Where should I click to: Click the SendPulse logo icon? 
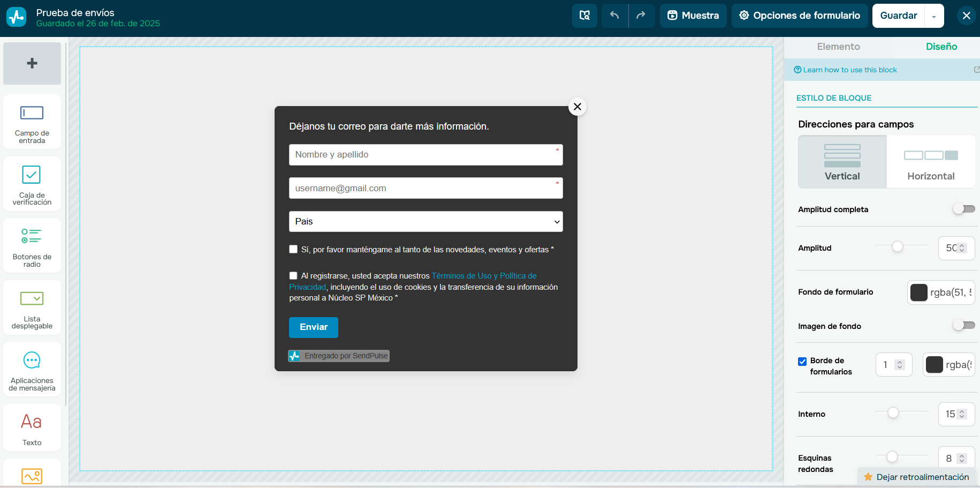tap(16, 17)
